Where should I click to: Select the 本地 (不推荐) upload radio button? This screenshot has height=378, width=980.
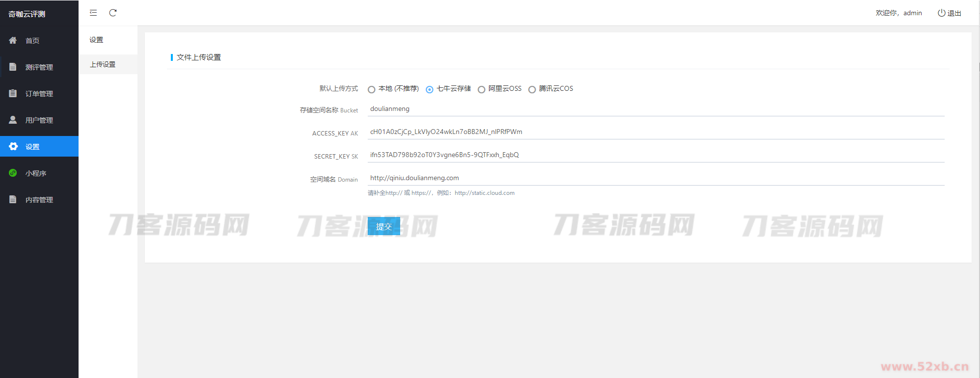pyautogui.click(x=372, y=89)
